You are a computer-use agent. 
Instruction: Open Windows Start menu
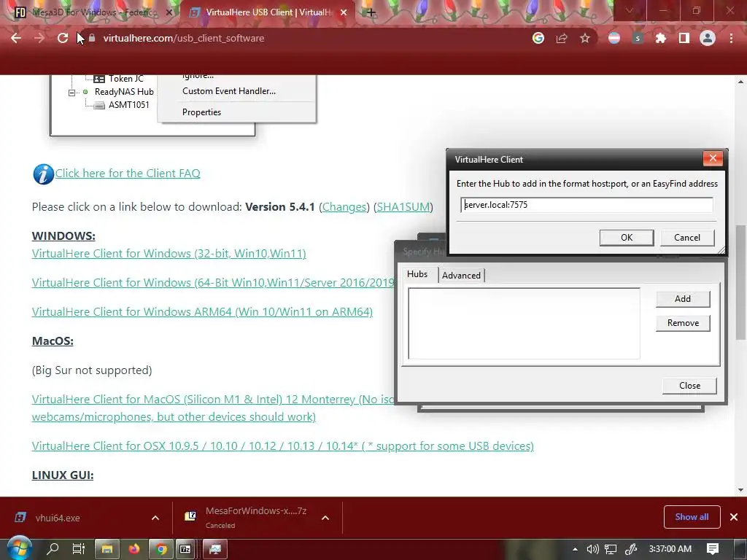pos(19,548)
